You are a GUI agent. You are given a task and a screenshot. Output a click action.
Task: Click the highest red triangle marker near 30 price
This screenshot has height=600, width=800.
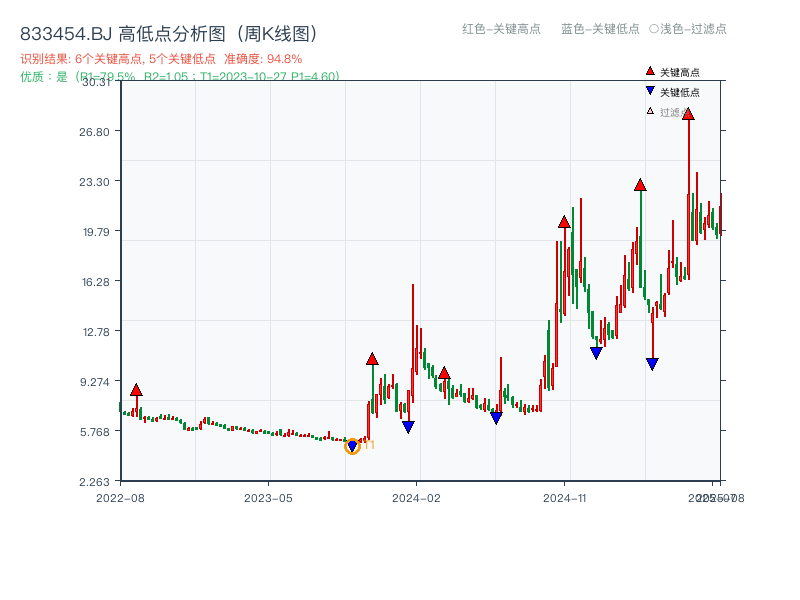(688, 115)
